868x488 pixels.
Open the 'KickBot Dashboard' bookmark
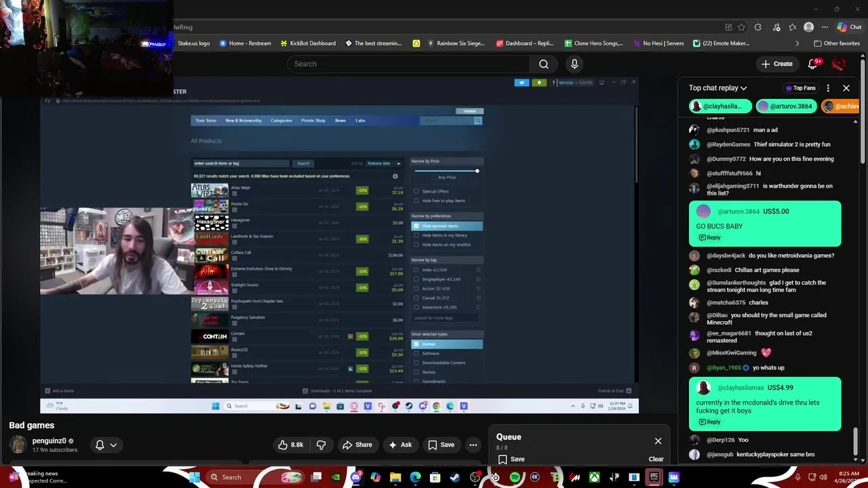coord(308,43)
